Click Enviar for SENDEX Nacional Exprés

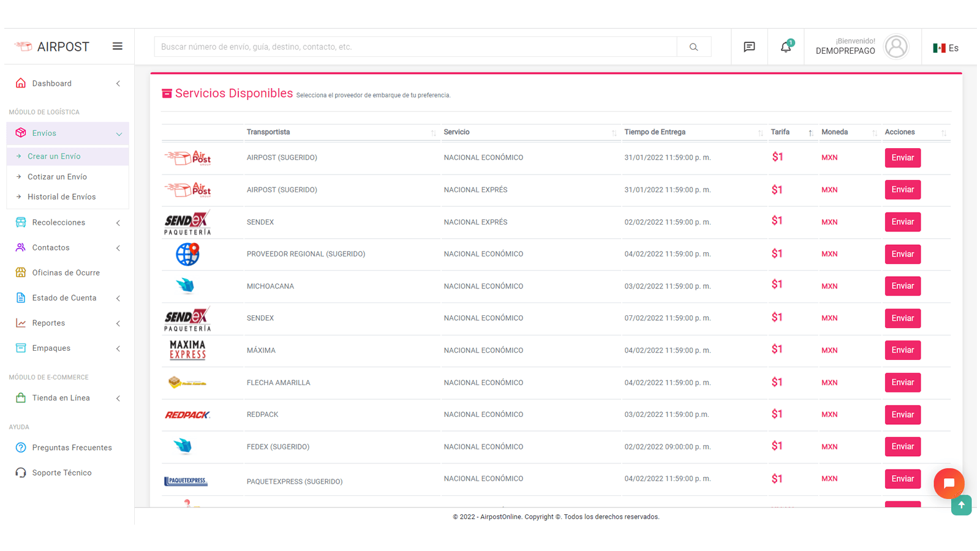[x=902, y=222]
